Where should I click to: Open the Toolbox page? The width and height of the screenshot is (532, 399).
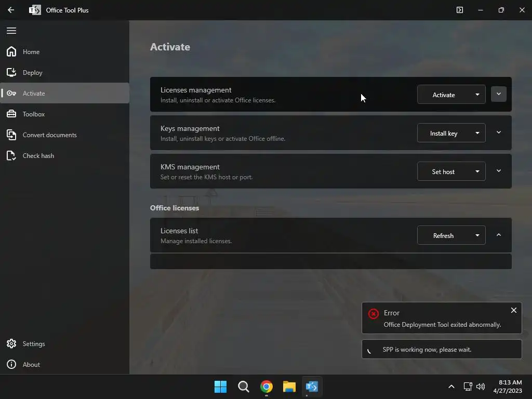click(64, 114)
